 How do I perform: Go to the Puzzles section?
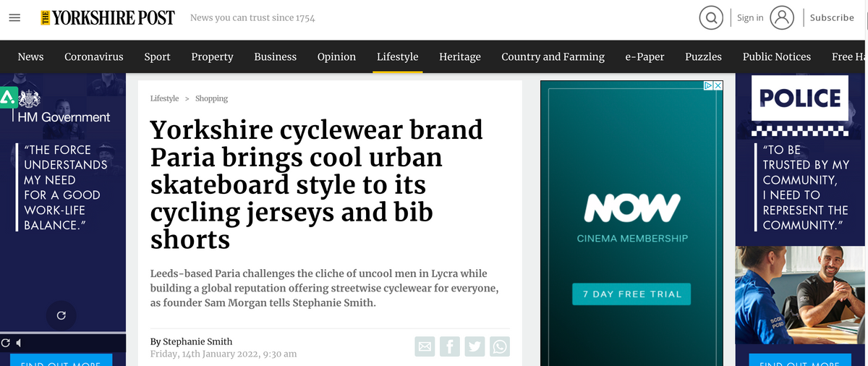coord(704,56)
